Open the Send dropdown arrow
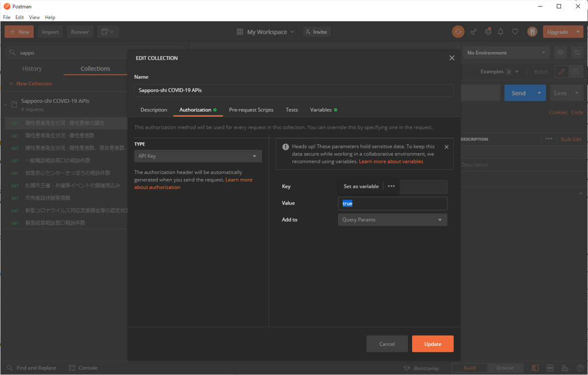This screenshot has width=588, height=375. (x=539, y=93)
